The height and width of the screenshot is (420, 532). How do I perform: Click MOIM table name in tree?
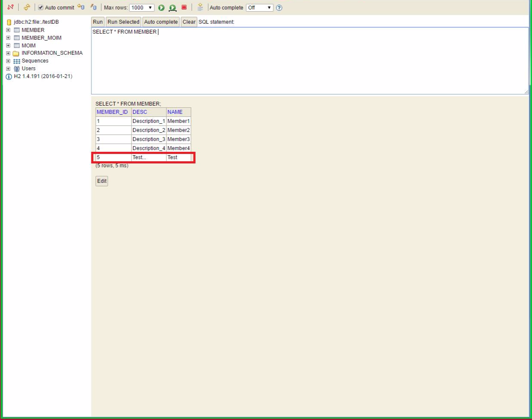(29, 46)
